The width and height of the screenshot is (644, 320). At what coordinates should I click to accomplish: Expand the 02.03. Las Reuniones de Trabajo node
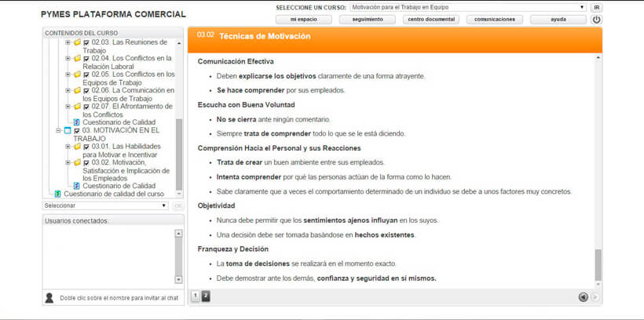pyautogui.click(x=68, y=42)
